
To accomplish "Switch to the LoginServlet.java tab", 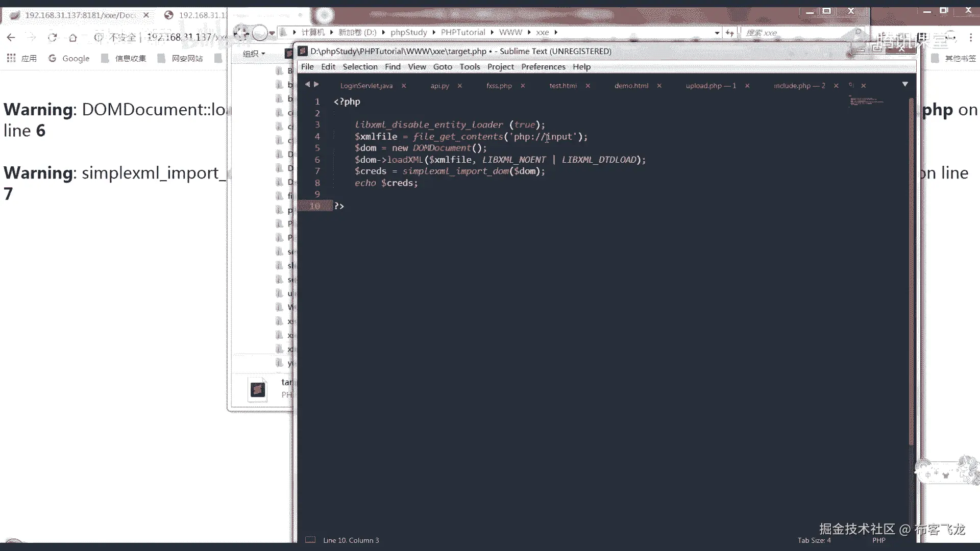I will point(366,86).
